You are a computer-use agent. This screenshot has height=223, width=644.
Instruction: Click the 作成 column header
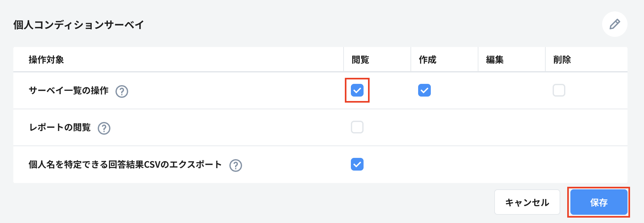(x=428, y=60)
